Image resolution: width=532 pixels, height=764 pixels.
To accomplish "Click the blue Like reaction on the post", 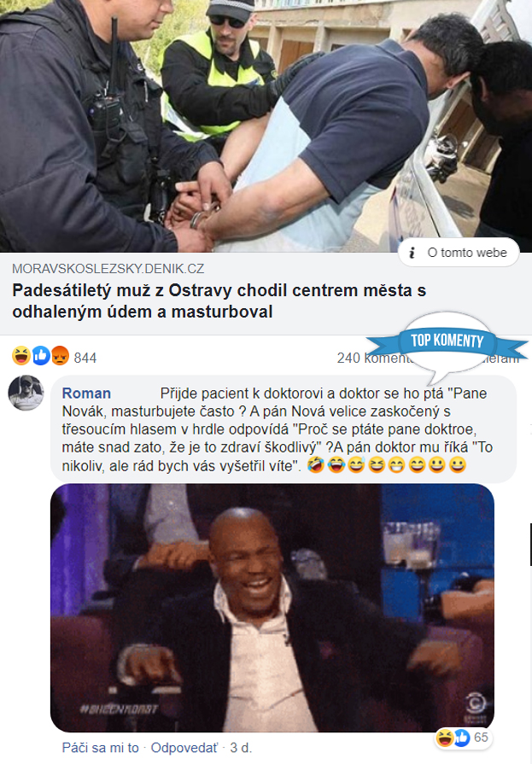I will click(x=41, y=356).
